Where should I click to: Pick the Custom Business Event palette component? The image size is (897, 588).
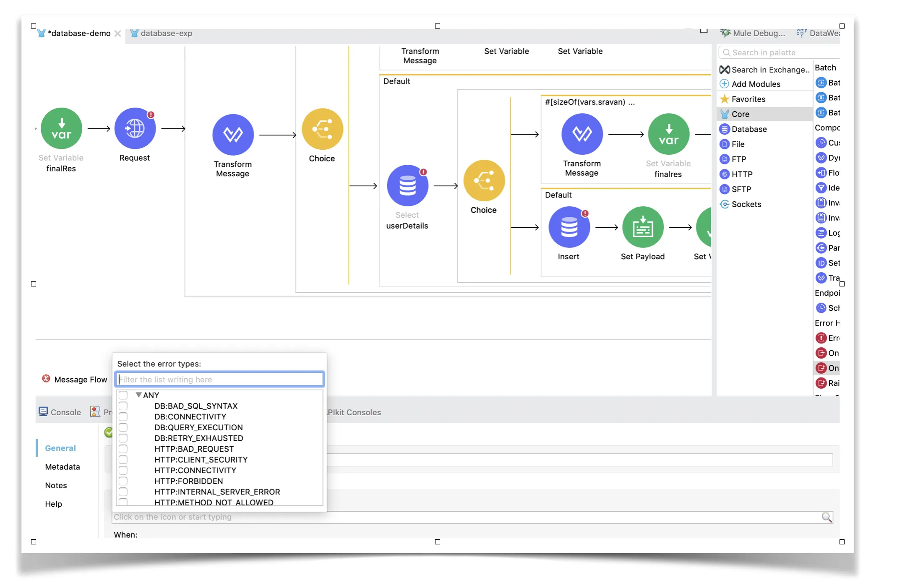[x=827, y=143]
